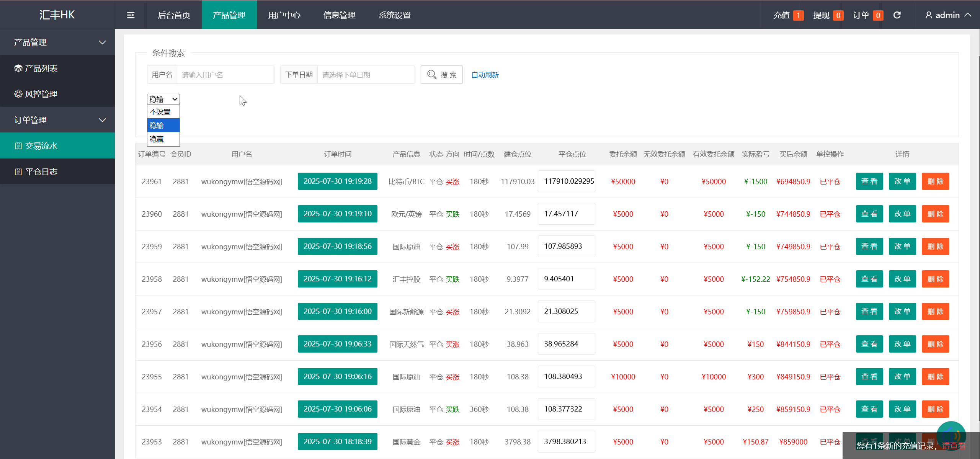The image size is (980, 459).
Task: Click 删除 button for order 23961
Action: pyautogui.click(x=935, y=181)
